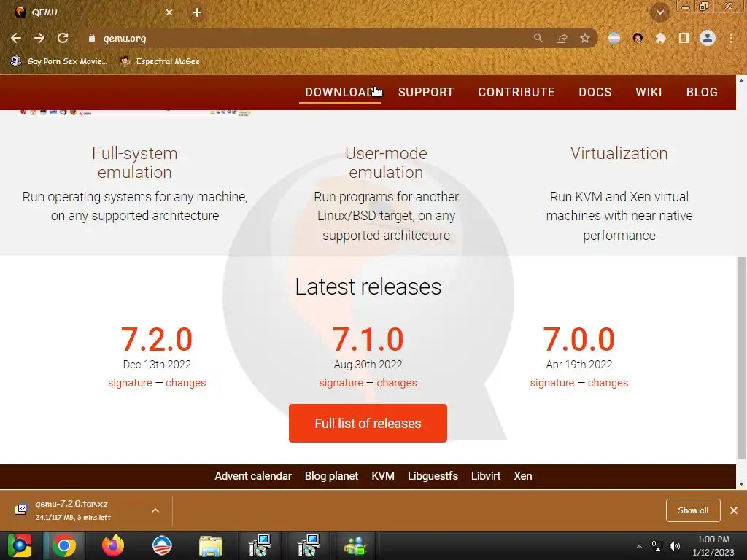
Task: Expand options for qemu-7.2.0.tar.xz download
Action: [x=155, y=510]
